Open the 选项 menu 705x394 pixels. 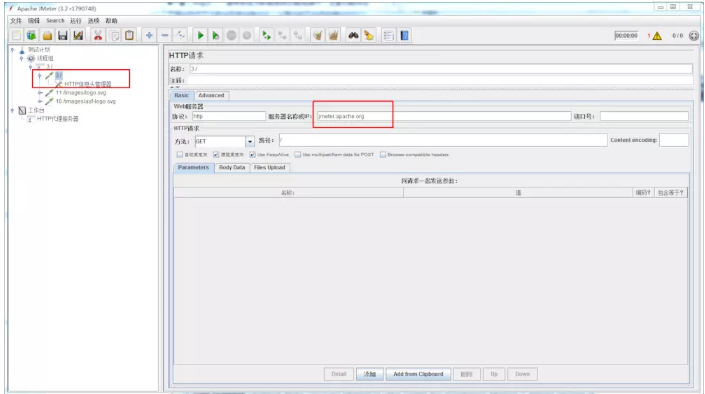click(94, 21)
